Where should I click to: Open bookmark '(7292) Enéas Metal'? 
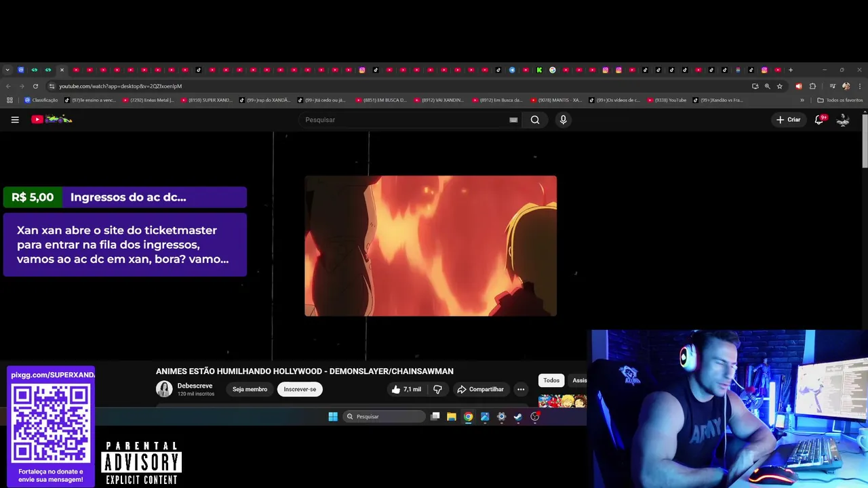coord(148,100)
